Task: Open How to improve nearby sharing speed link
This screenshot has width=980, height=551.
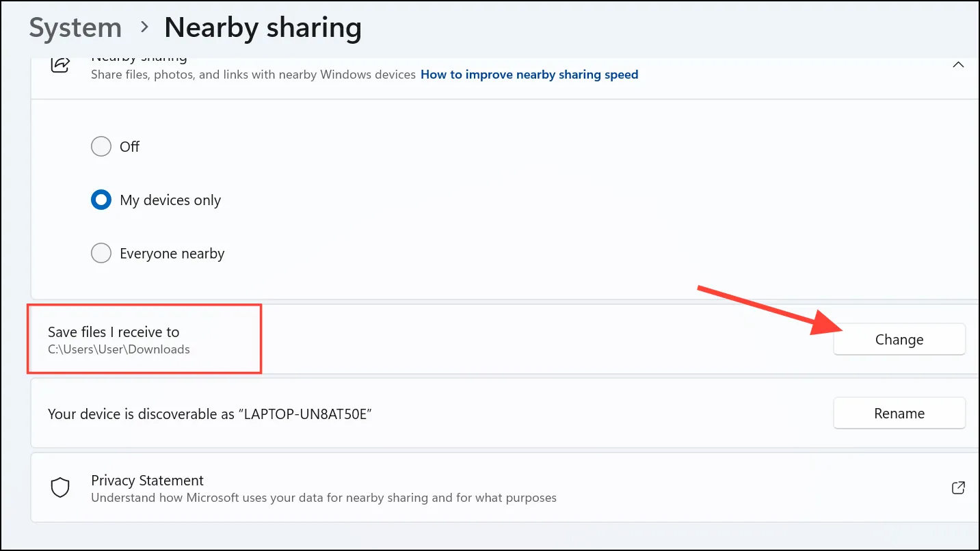Action: (x=529, y=75)
